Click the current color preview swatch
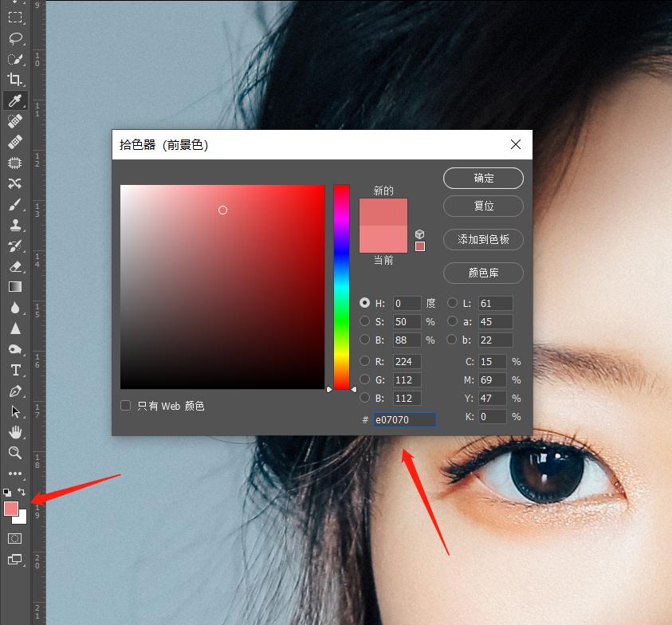 [x=383, y=239]
